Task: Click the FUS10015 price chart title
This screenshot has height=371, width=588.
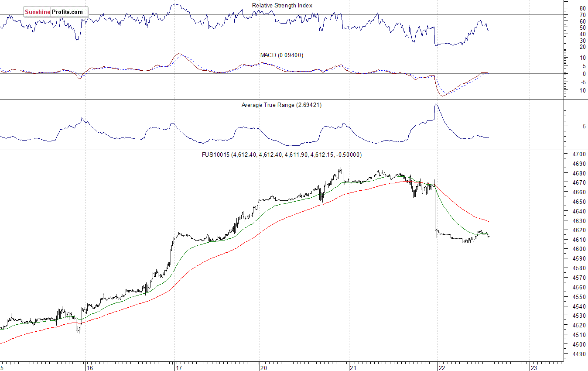Action: pyautogui.click(x=282, y=155)
